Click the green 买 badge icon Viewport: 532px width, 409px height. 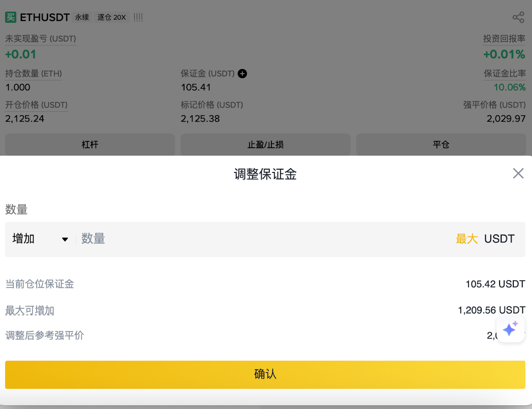pyautogui.click(x=11, y=17)
